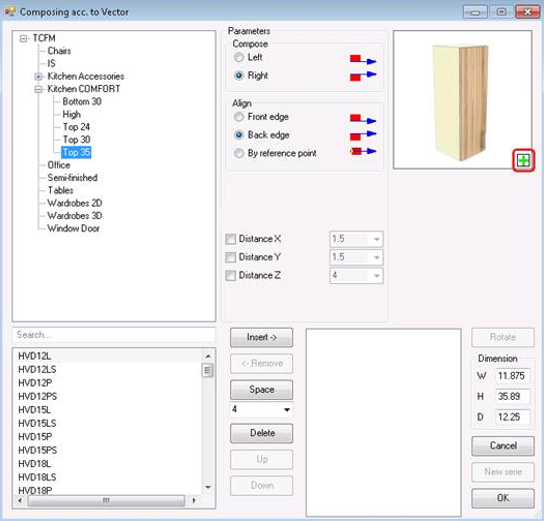
Task: Click the Search input field
Action: [114, 335]
